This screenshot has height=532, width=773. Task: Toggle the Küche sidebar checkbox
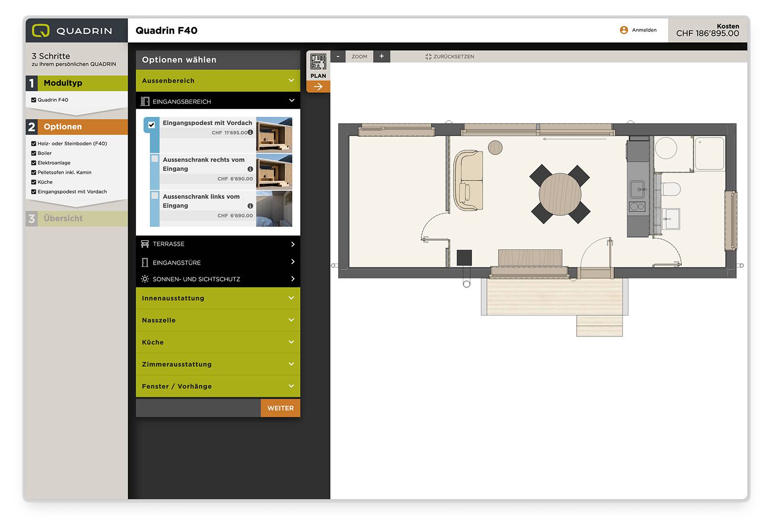[34, 182]
